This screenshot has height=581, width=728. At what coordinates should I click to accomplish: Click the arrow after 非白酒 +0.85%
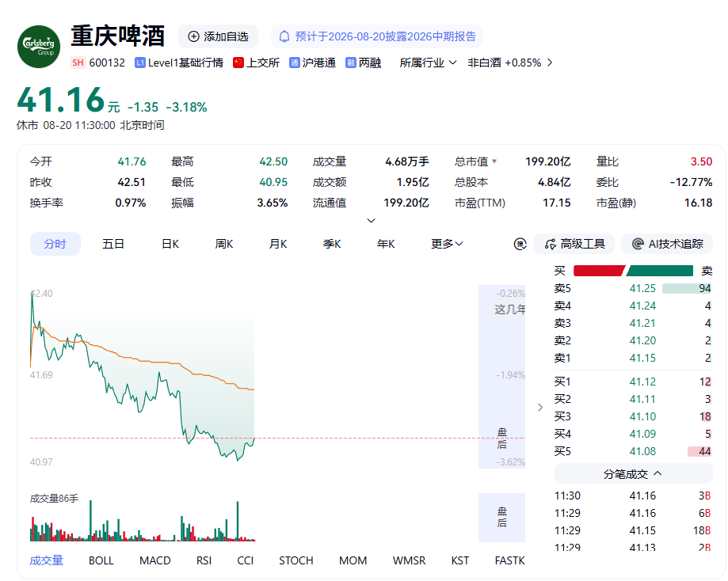[550, 63]
